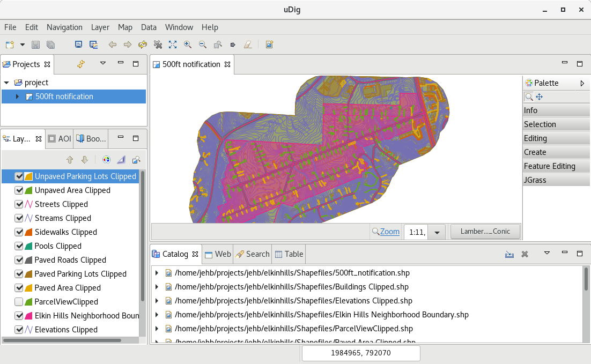
Task: Enable the ParcelViewClipped layer checkbox
Action: coord(19,302)
